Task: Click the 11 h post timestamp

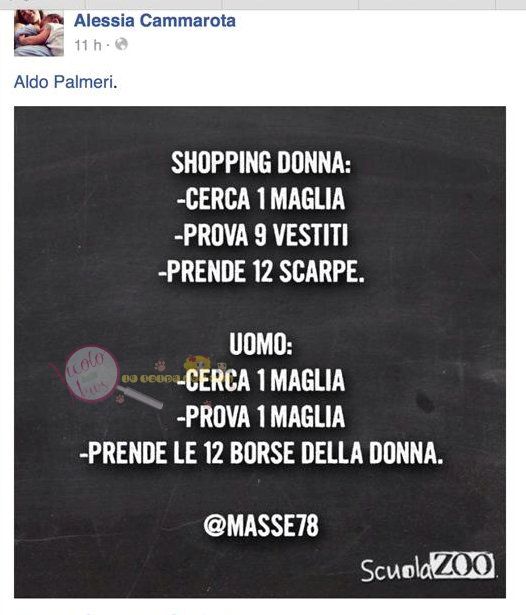Action: click(88, 45)
